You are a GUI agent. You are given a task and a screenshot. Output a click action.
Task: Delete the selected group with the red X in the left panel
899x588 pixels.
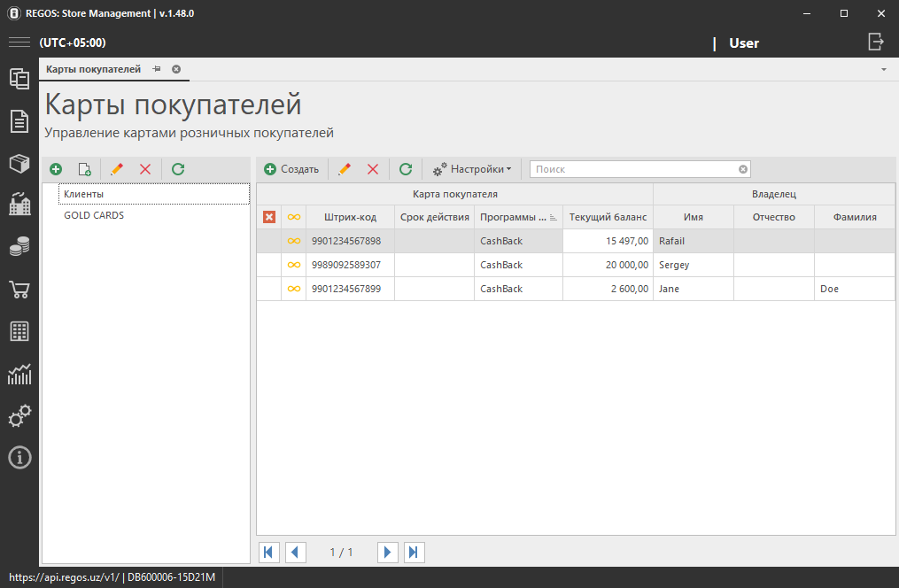coord(145,169)
